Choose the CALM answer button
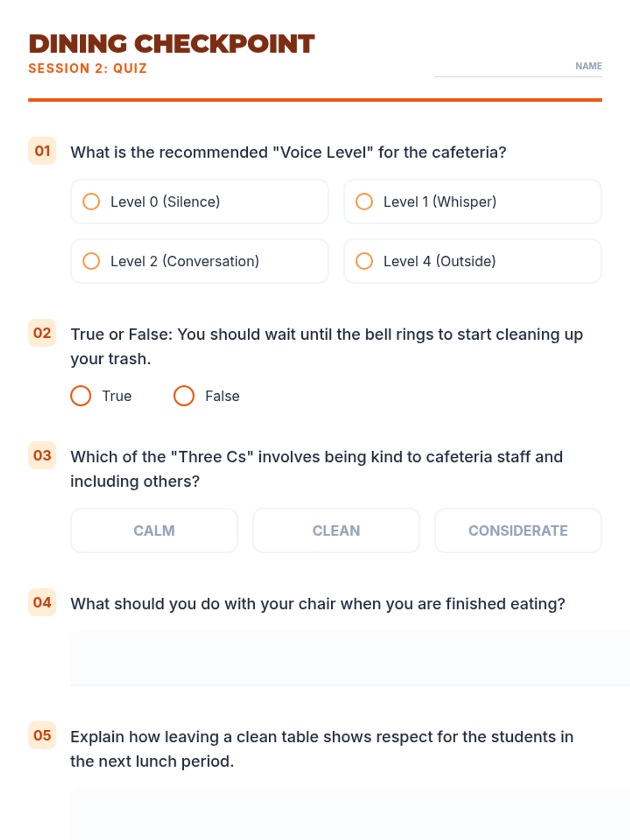 point(154,530)
